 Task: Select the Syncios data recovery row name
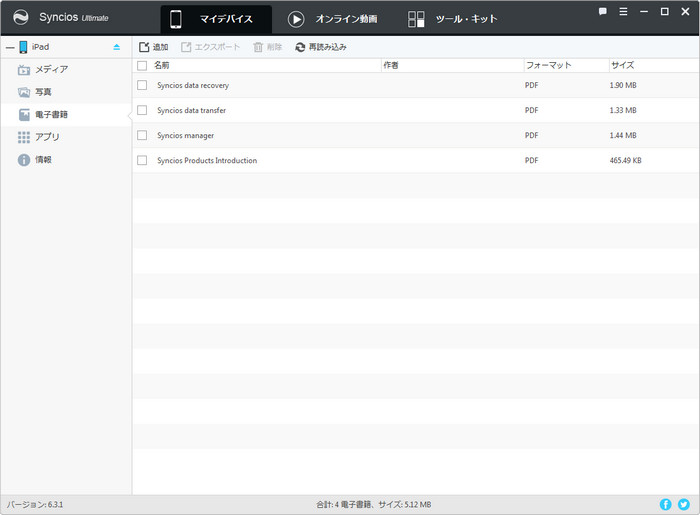(193, 85)
